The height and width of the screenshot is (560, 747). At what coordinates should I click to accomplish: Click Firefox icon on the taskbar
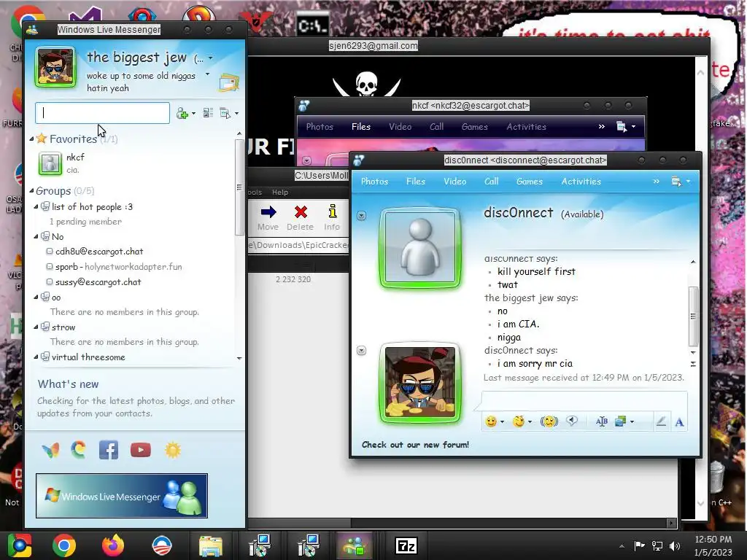pyautogui.click(x=113, y=545)
